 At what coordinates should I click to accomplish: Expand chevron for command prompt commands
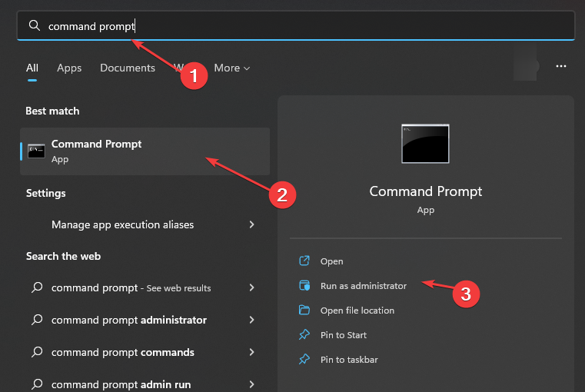pyautogui.click(x=252, y=352)
